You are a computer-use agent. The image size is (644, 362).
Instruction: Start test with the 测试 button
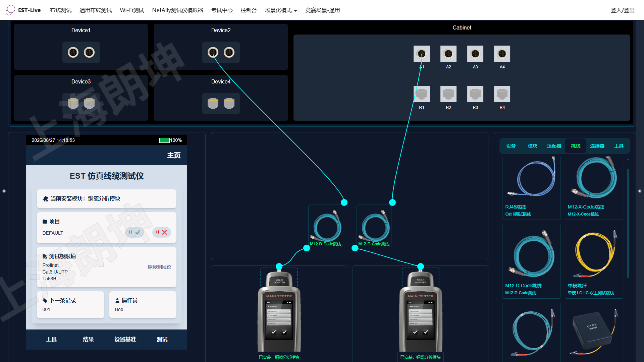point(162,340)
